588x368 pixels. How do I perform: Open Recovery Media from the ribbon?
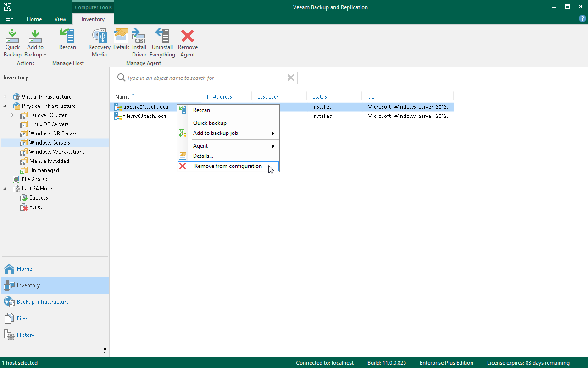[99, 43]
